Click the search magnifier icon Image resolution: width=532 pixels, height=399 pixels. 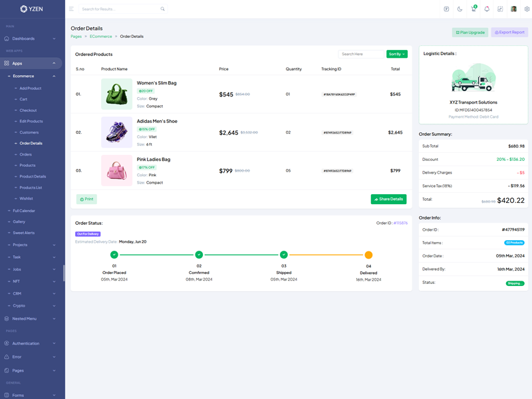tap(162, 9)
